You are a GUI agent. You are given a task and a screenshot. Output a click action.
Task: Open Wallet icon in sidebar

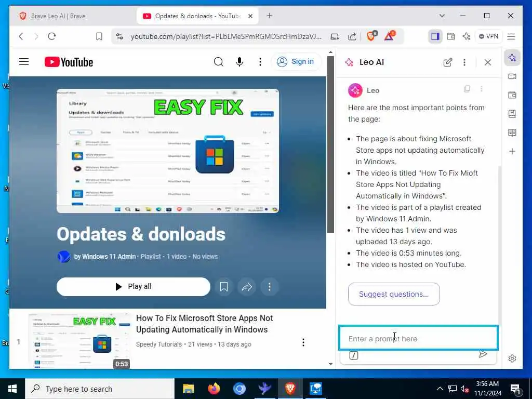512,95
